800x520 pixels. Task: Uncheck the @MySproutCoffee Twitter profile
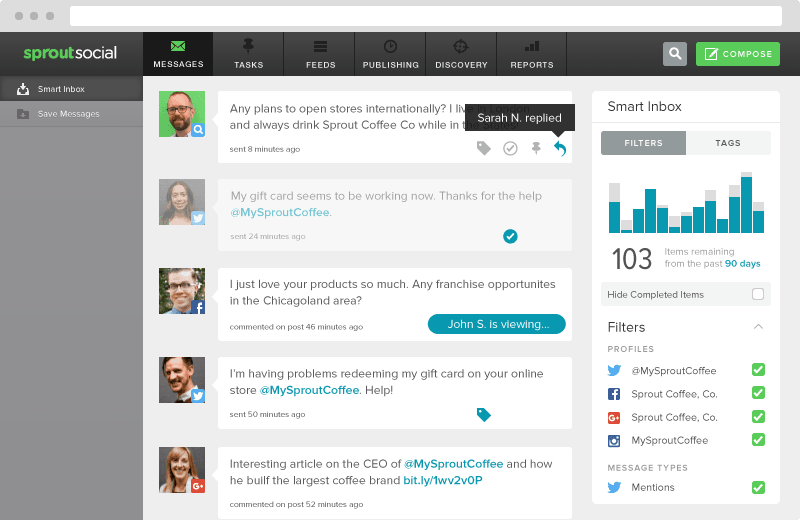tap(758, 369)
